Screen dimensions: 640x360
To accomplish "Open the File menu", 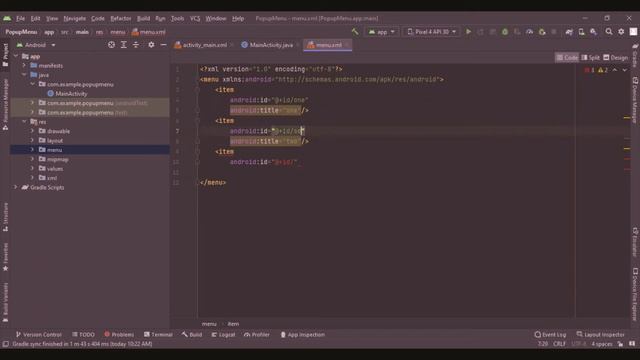I will pos(20,18).
